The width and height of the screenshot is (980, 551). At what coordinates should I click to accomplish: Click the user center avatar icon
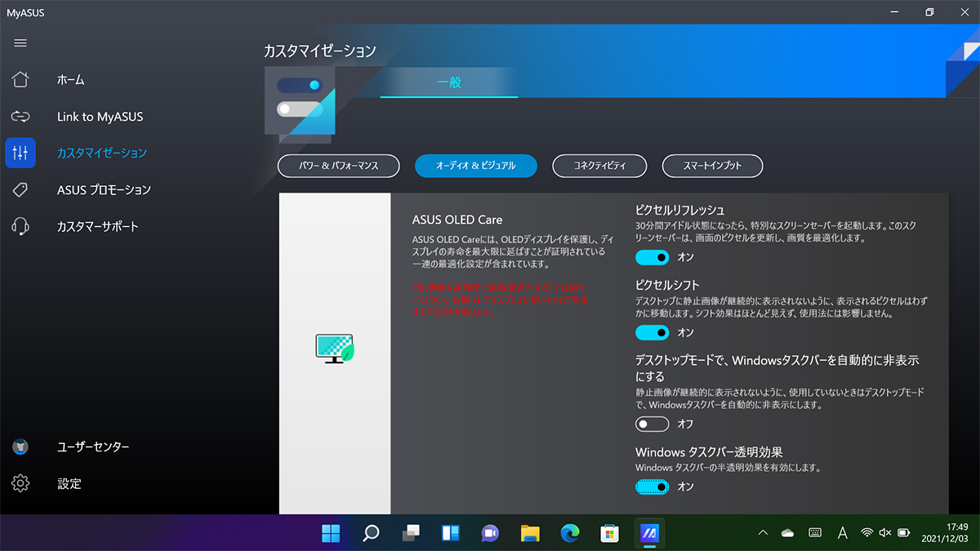click(x=20, y=447)
